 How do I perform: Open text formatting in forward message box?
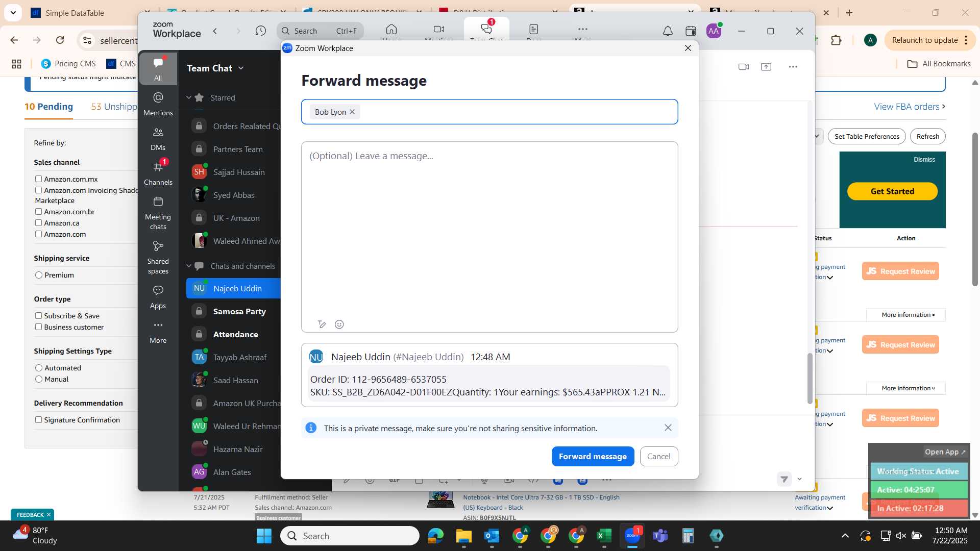pyautogui.click(x=322, y=324)
